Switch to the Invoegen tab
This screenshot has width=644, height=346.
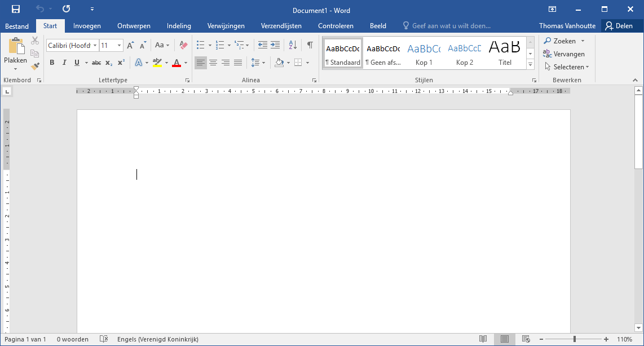[87, 26]
